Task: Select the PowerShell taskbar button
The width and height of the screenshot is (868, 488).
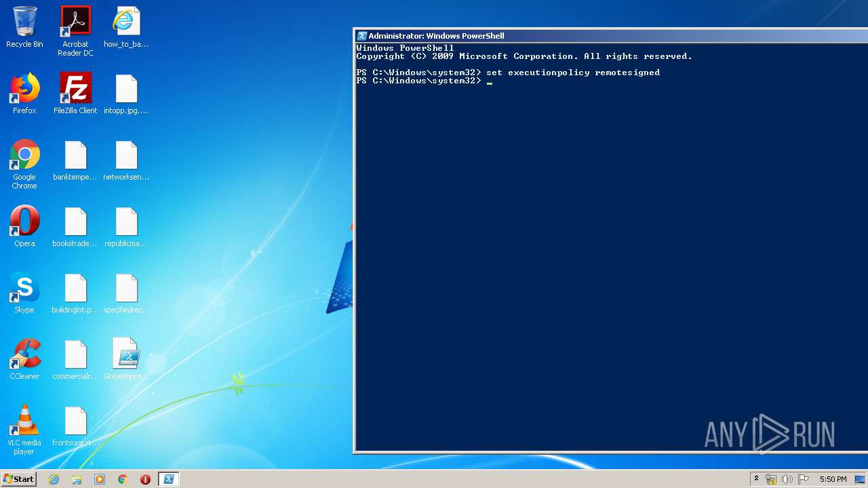Action: tap(168, 479)
